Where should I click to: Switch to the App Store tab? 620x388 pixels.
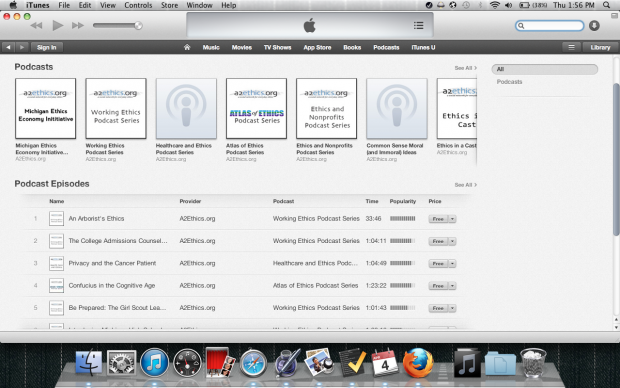pos(317,47)
